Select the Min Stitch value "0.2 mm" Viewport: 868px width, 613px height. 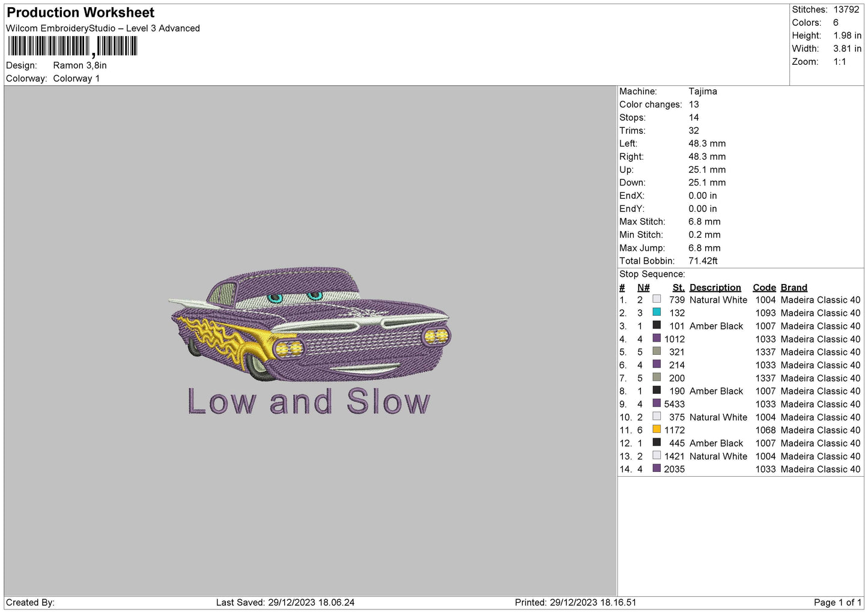tap(705, 235)
